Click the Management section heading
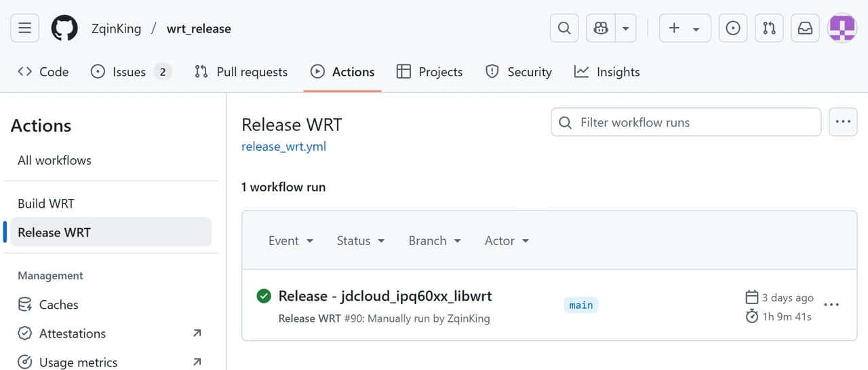The width and height of the screenshot is (868, 370). [50, 276]
